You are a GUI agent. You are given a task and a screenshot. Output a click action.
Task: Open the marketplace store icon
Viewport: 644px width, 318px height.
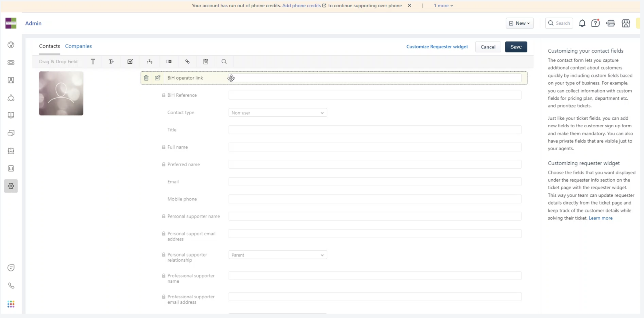626,23
